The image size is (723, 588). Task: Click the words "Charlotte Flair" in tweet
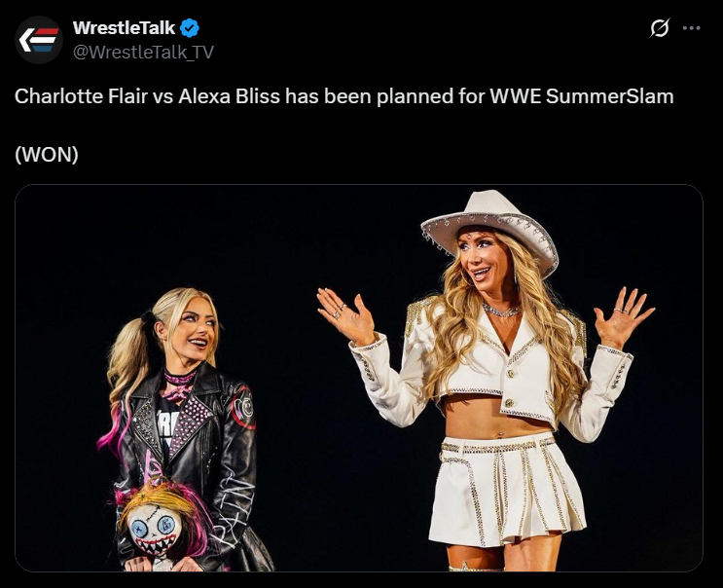pos(81,96)
